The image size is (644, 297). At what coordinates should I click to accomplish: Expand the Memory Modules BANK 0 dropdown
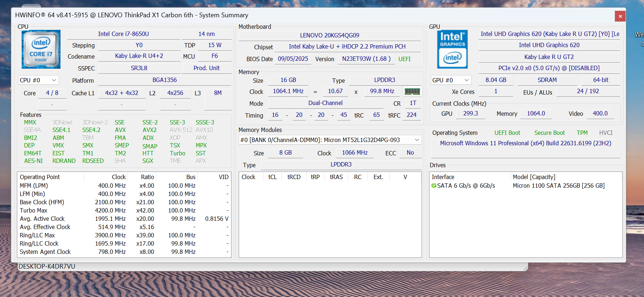[330, 140]
